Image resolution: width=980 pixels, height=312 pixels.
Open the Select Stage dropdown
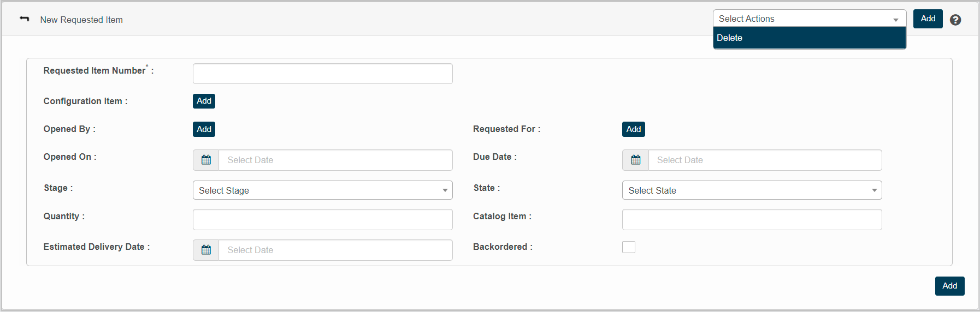click(x=322, y=190)
